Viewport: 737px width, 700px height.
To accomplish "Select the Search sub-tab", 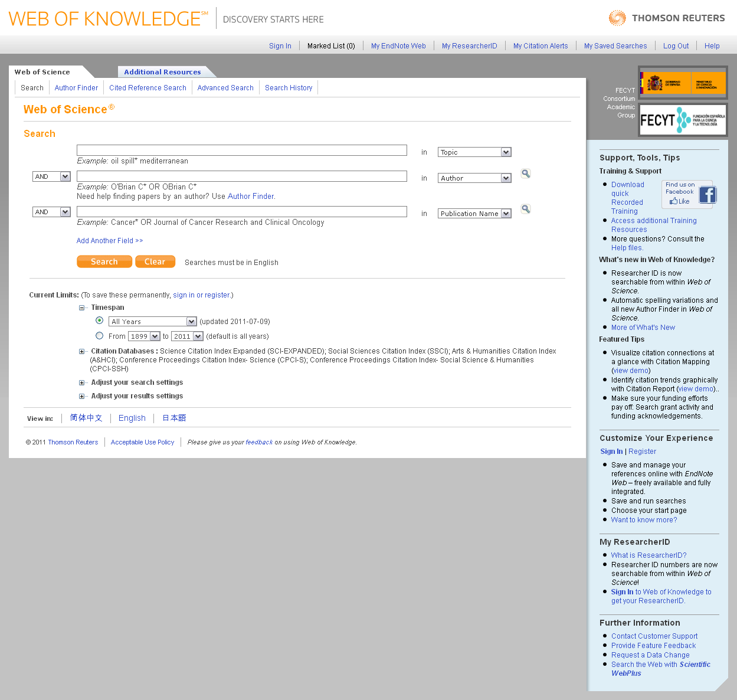I will (32, 88).
